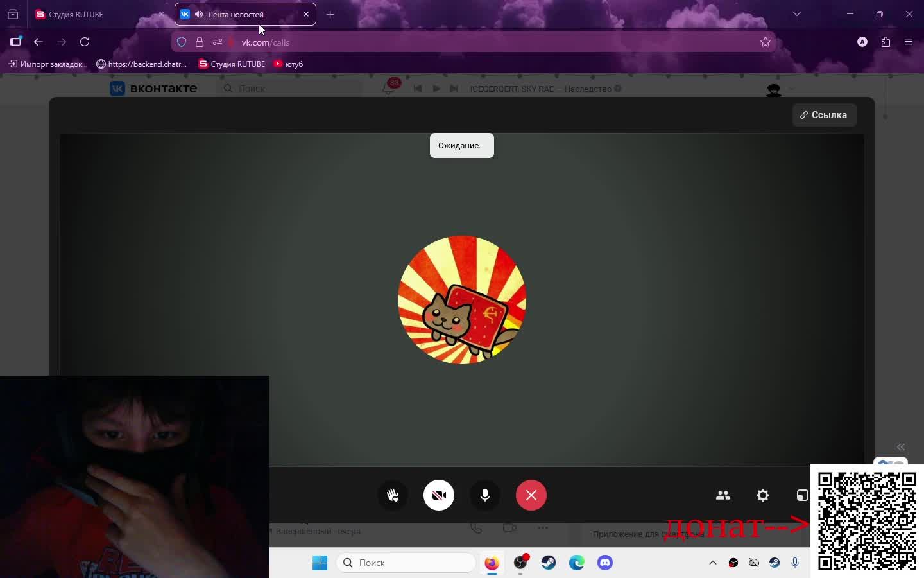Open recent browsing panel icon
This screenshot has height=578, width=924.
click(13, 14)
